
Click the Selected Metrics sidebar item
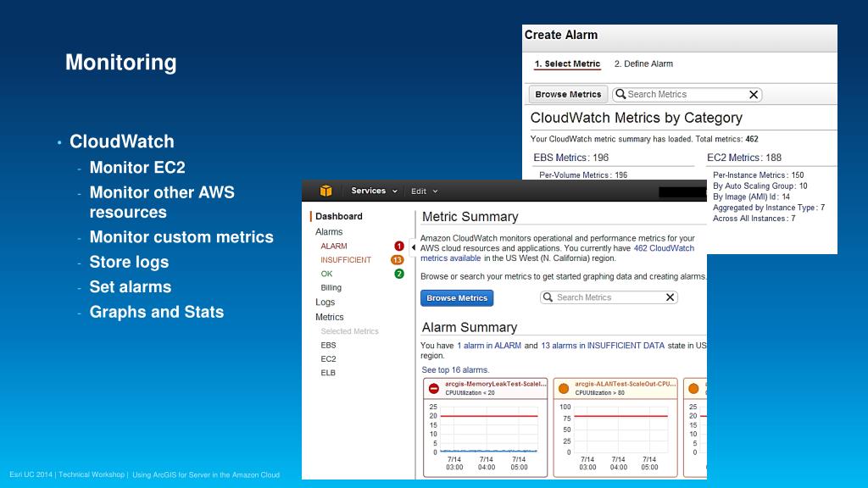[x=349, y=331]
